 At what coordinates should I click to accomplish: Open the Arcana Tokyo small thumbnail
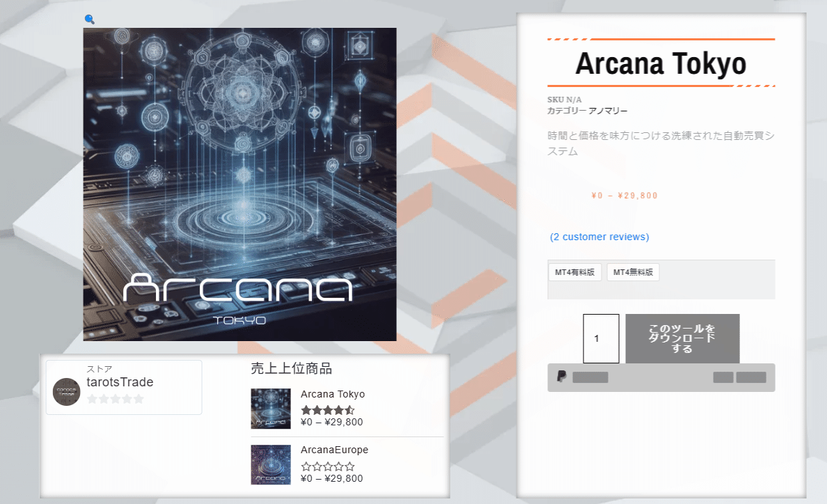(271, 409)
